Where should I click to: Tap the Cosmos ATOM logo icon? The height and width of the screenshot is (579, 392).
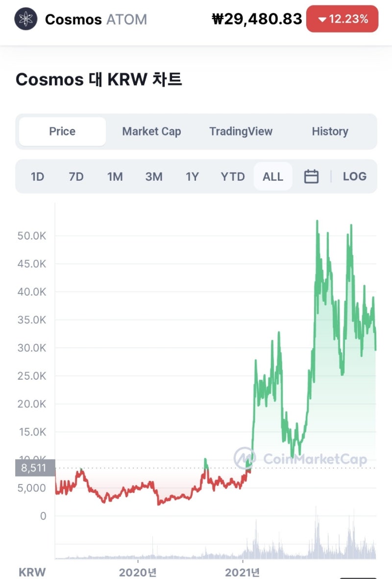(25, 19)
